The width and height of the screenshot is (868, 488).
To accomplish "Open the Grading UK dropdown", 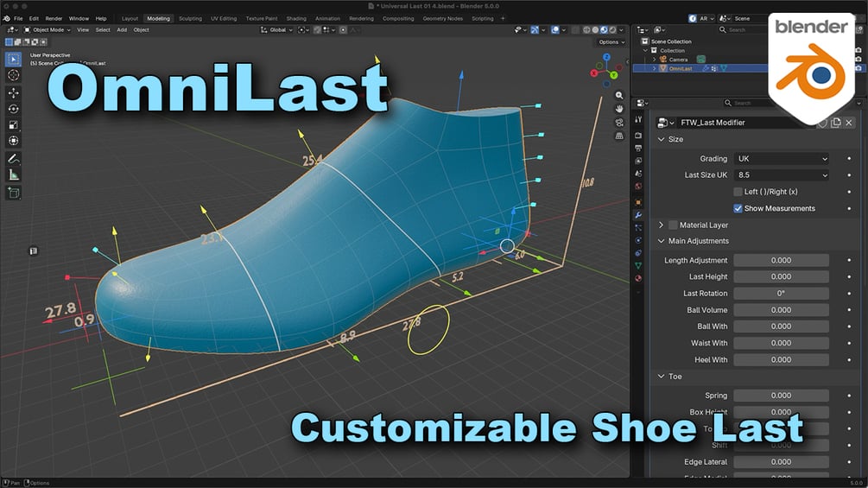I will (x=781, y=159).
